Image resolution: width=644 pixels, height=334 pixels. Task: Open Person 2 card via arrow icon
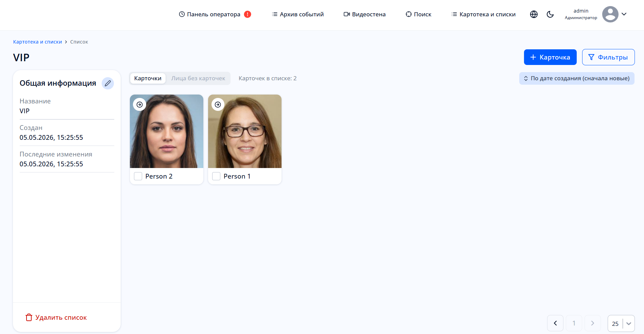[x=140, y=104]
